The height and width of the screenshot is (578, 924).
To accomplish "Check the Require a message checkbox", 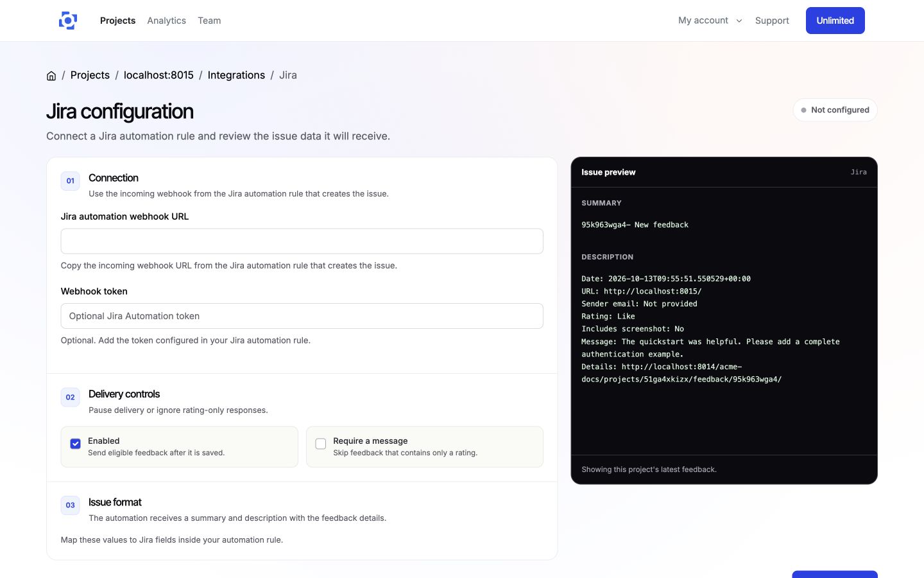I will [x=321, y=444].
